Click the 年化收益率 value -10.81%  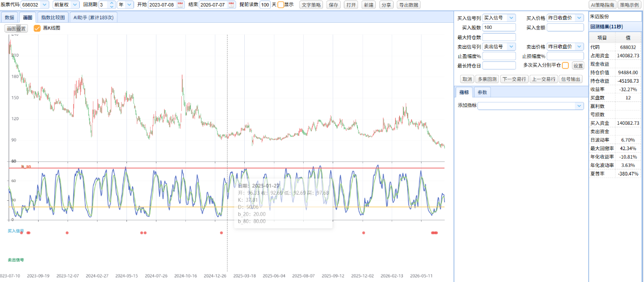tap(628, 157)
